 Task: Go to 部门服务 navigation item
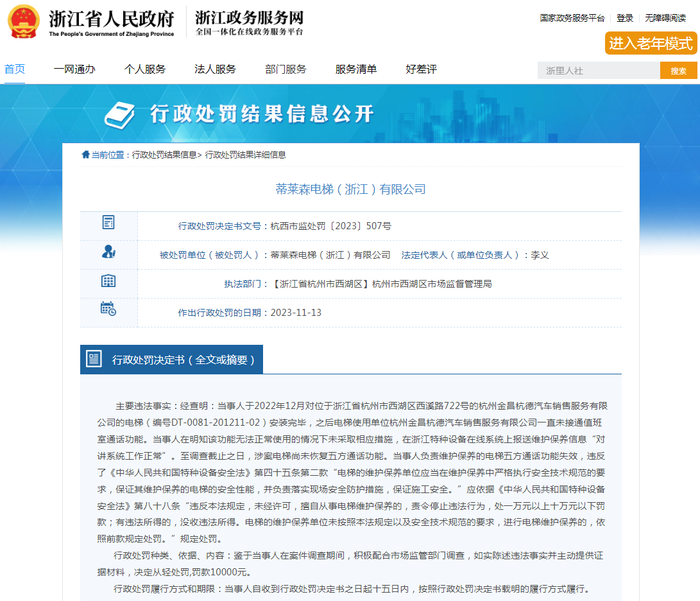tap(286, 69)
